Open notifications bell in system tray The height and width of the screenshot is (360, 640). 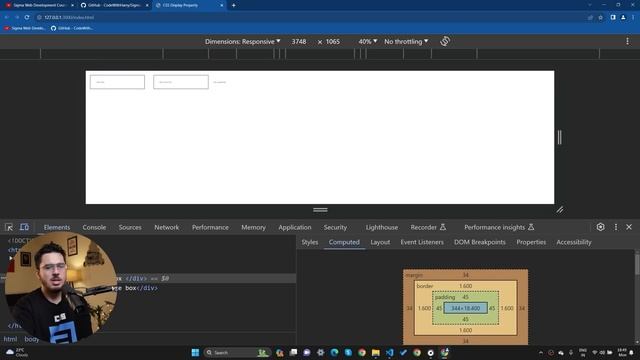[x=632, y=353]
